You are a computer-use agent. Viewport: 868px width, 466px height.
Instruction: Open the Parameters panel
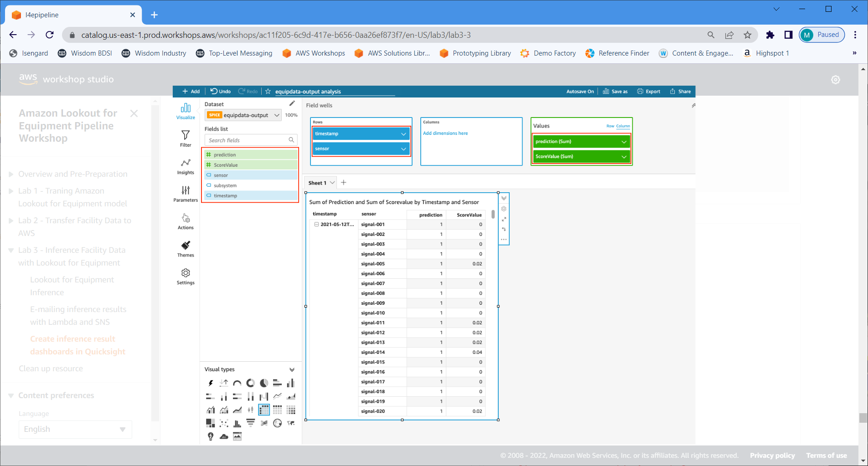click(186, 194)
